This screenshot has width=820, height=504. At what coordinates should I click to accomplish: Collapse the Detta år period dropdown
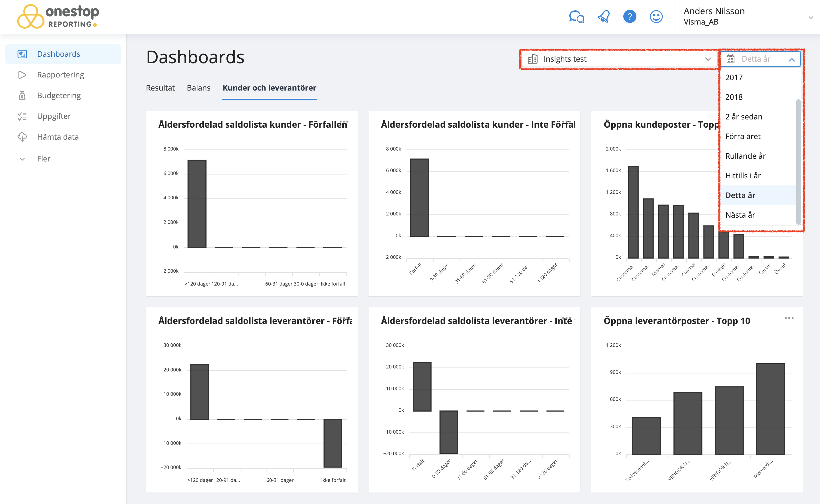[792, 59]
